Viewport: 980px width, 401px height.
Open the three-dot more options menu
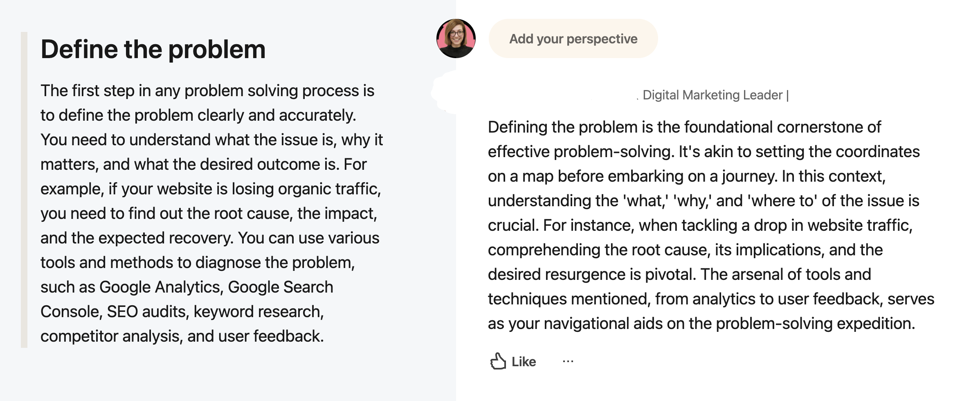pyautogui.click(x=568, y=361)
